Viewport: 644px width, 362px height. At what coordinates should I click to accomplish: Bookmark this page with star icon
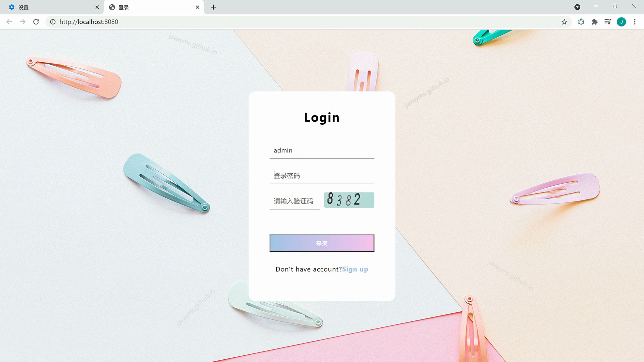564,22
